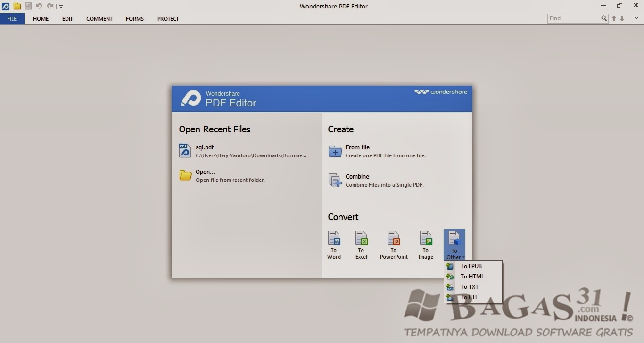Choose the To PowerPoint convert icon
Image resolution: width=644 pixels, height=343 pixels.
tap(394, 238)
